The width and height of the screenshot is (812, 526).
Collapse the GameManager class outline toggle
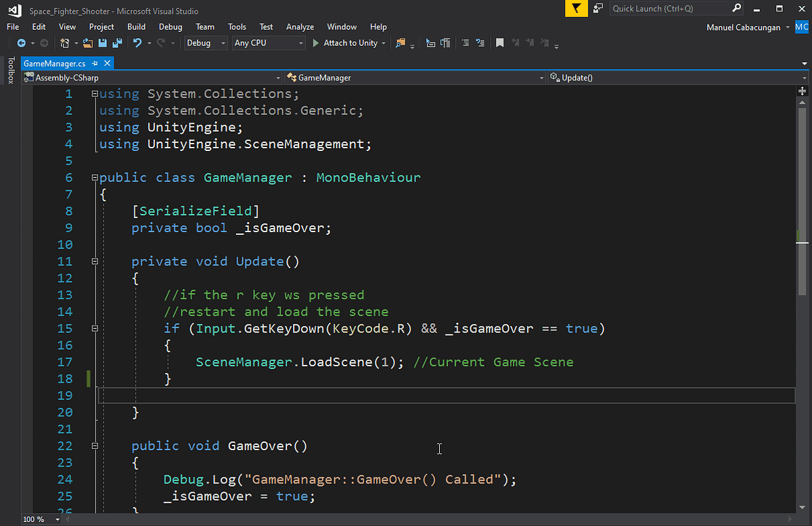tap(95, 177)
